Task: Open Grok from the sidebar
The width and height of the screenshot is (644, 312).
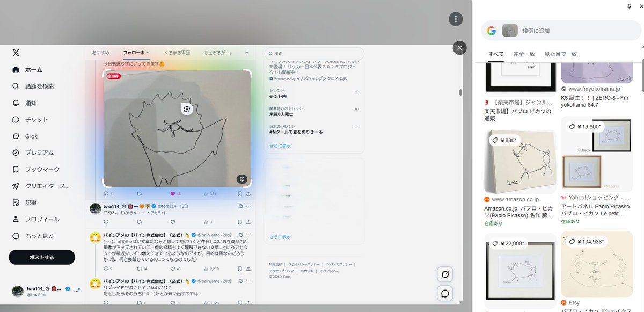Action: tap(25, 136)
